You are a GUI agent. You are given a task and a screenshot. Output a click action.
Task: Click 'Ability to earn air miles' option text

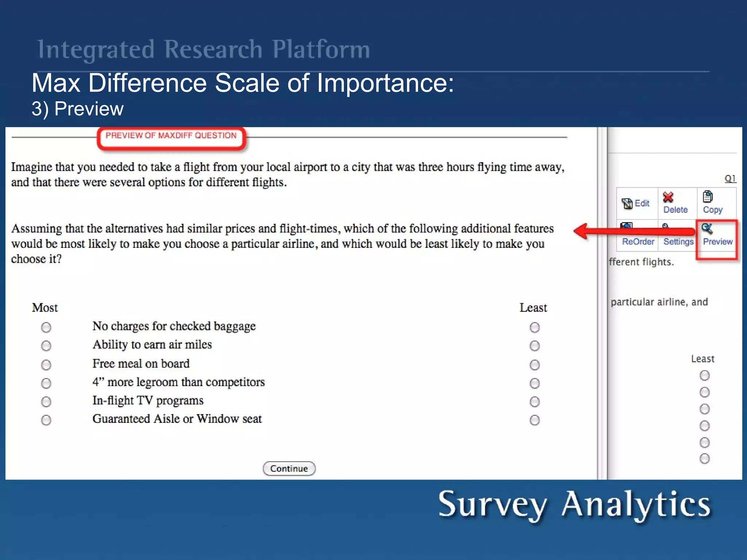click(152, 345)
